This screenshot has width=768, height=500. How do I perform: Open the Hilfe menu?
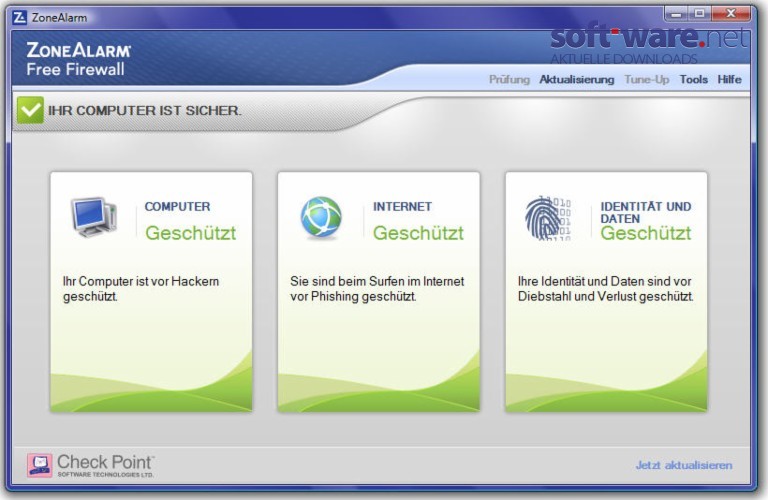(x=729, y=79)
